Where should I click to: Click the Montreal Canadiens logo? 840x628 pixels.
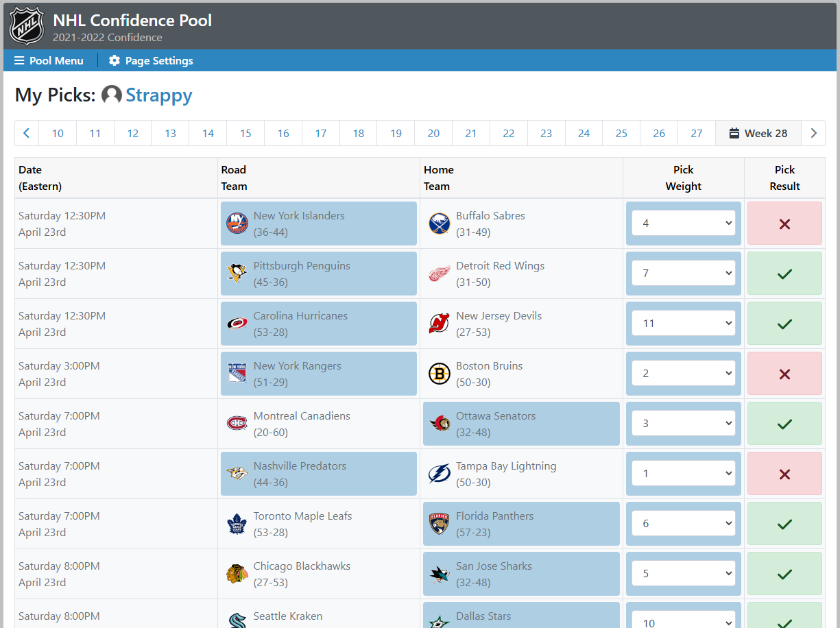tap(237, 424)
